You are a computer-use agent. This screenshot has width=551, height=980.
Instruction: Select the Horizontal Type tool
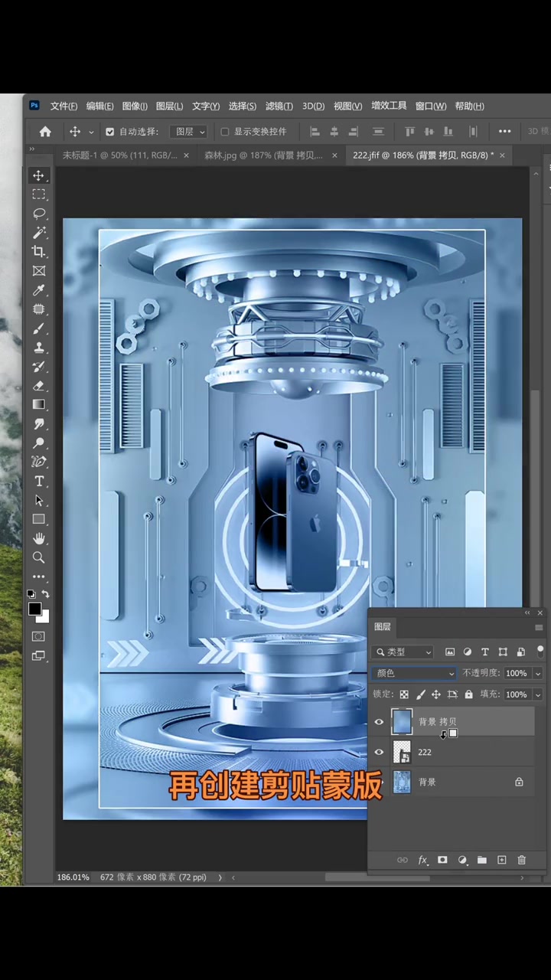pos(39,482)
